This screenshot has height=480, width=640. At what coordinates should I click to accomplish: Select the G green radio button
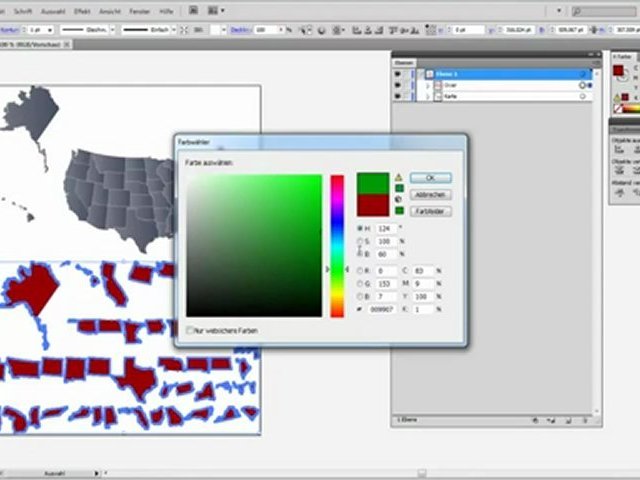coord(360,284)
